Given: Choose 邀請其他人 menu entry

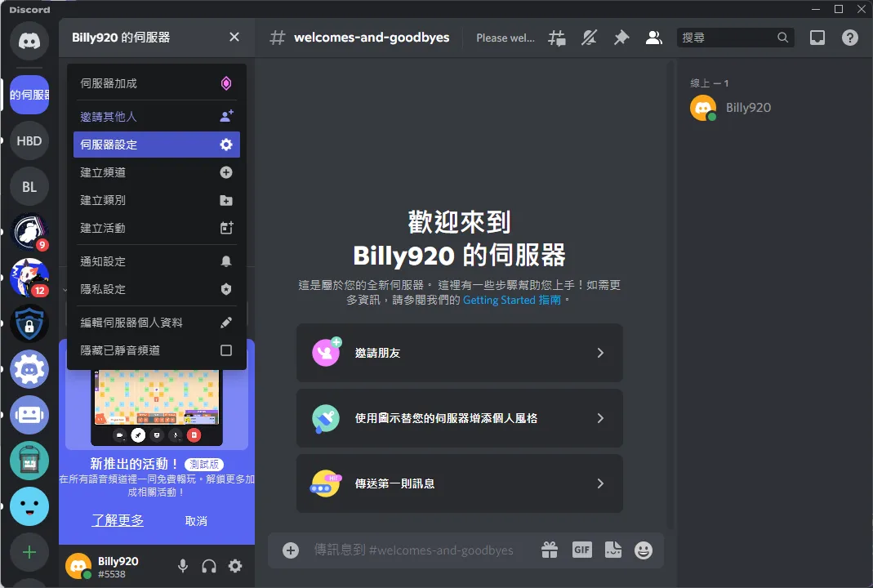Looking at the screenshot, I should 157,116.
